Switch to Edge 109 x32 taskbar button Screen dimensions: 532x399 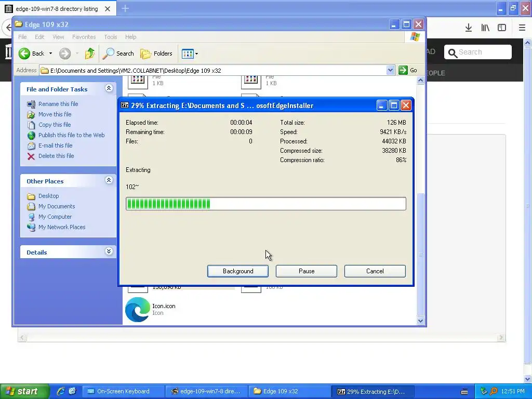[x=289, y=392]
